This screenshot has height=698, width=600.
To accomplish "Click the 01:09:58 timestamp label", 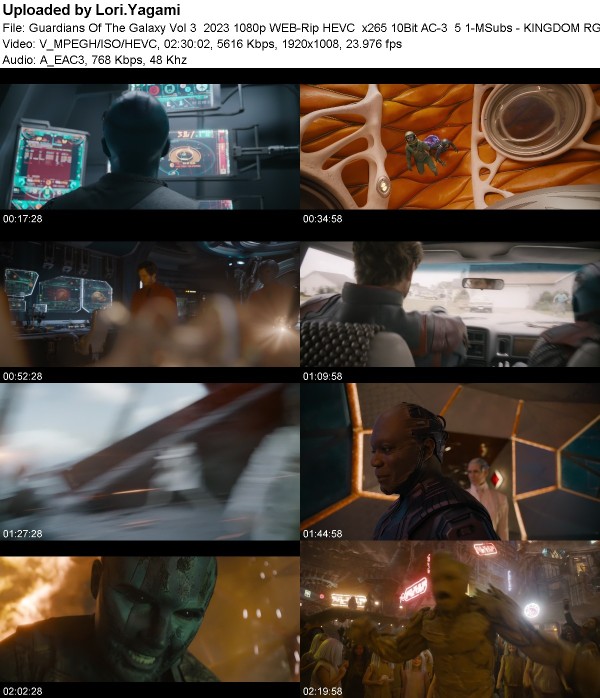I will point(323,376).
